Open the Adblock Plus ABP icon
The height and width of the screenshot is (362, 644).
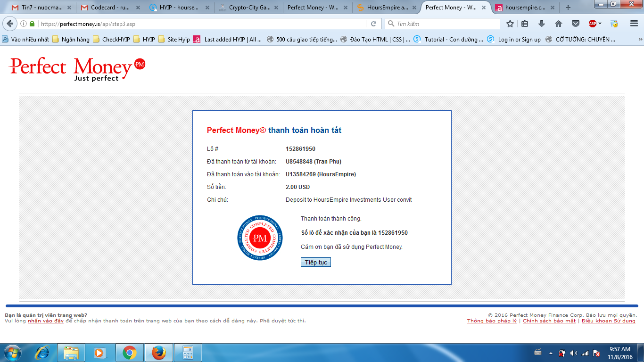pyautogui.click(x=592, y=24)
